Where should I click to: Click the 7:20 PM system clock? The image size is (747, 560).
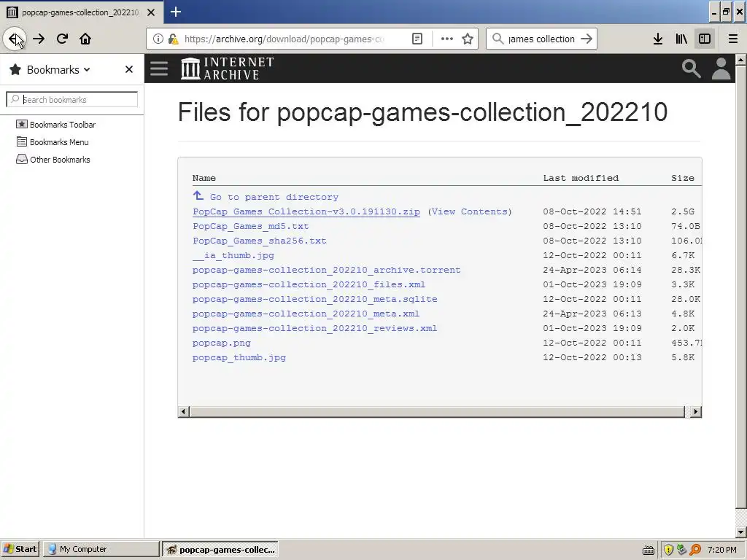point(722,550)
